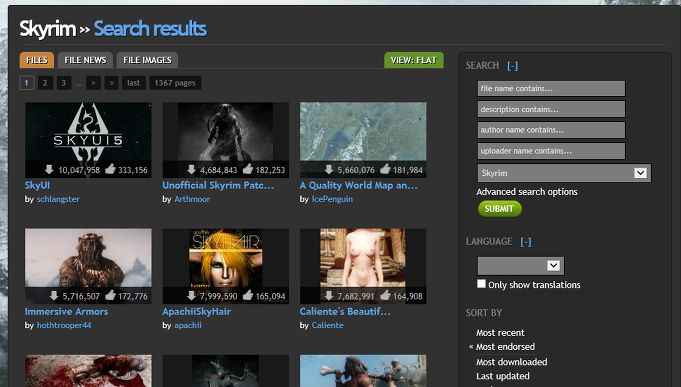Click the SkyUI download count icon
The width and height of the screenshot is (681, 387).
pyautogui.click(x=49, y=169)
